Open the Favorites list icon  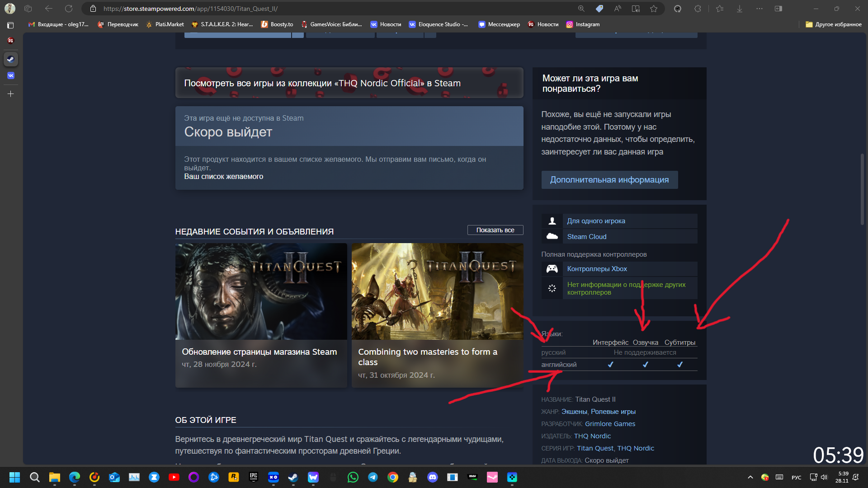click(720, 9)
